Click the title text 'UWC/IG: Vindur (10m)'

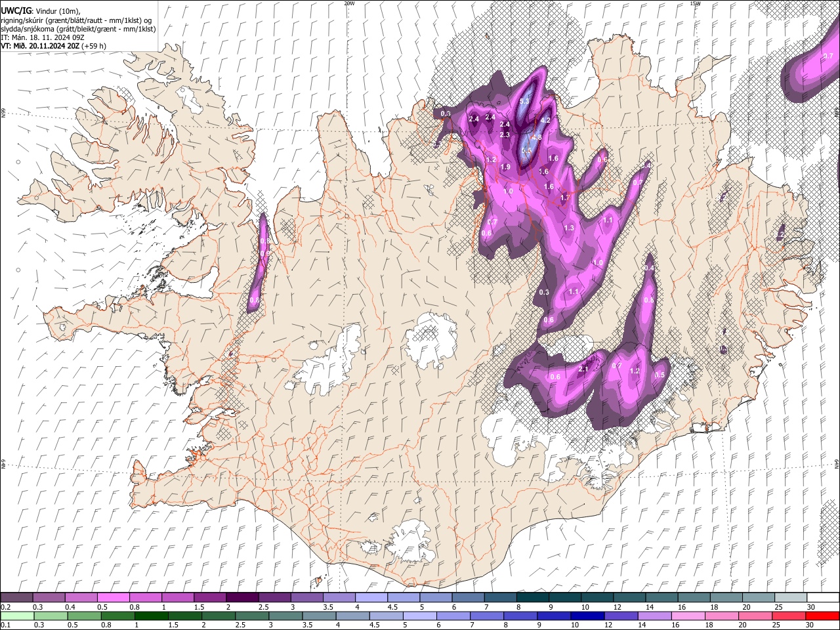tap(41, 10)
